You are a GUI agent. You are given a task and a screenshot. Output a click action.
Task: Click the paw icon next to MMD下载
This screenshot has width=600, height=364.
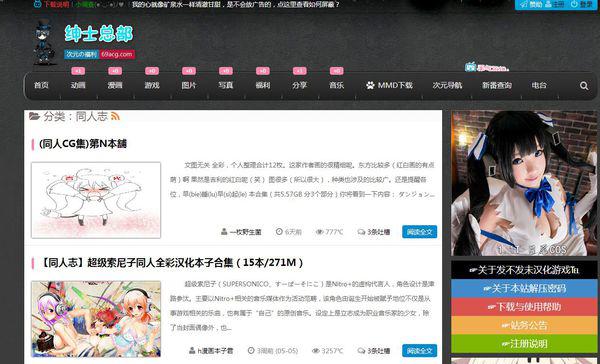370,85
